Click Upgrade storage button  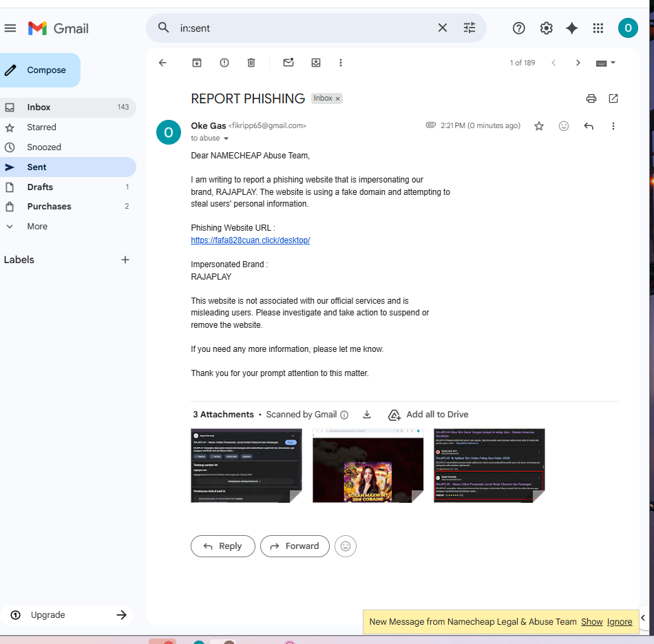pyautogui.click(x=68, y=615)
